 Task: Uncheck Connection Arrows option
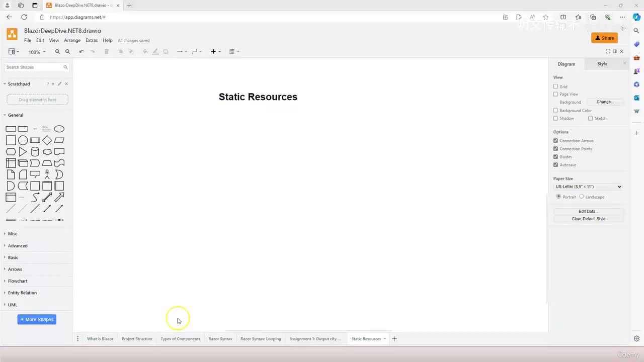click(x=555, y=141)
